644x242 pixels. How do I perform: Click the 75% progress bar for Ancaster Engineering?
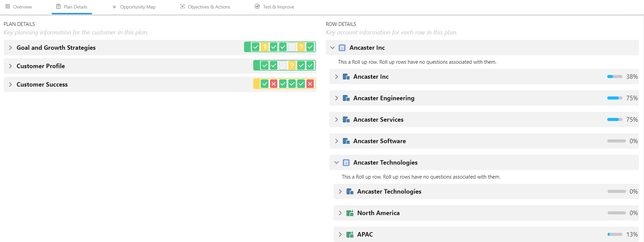click(x=614, y=98)
